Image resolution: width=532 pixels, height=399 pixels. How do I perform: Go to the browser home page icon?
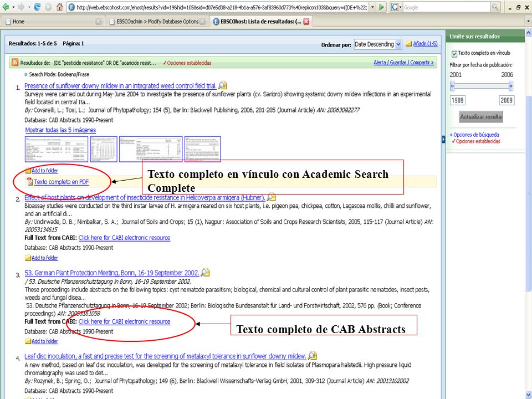[60, 7]
